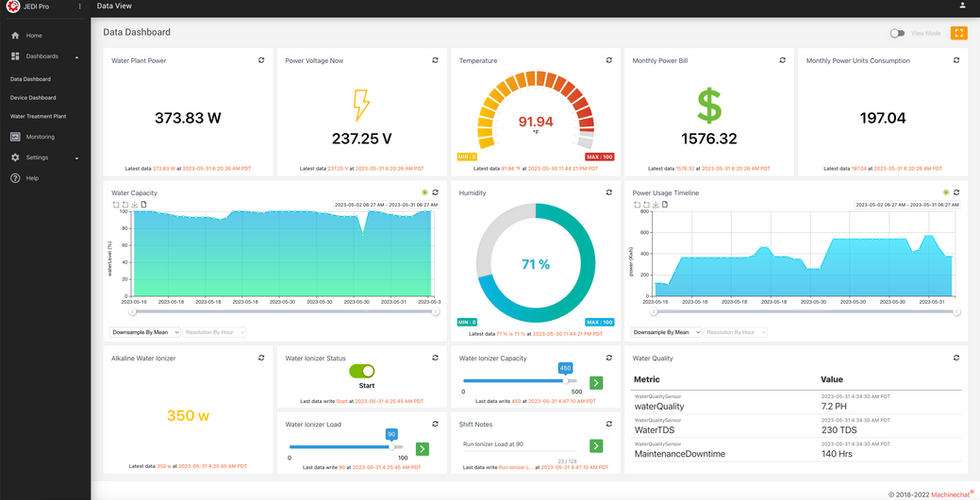Image resolution: width=980 pixels, height=500 pixels.
Task: Submit the Water Ionizer Capacity value
Action: [596, 382]
